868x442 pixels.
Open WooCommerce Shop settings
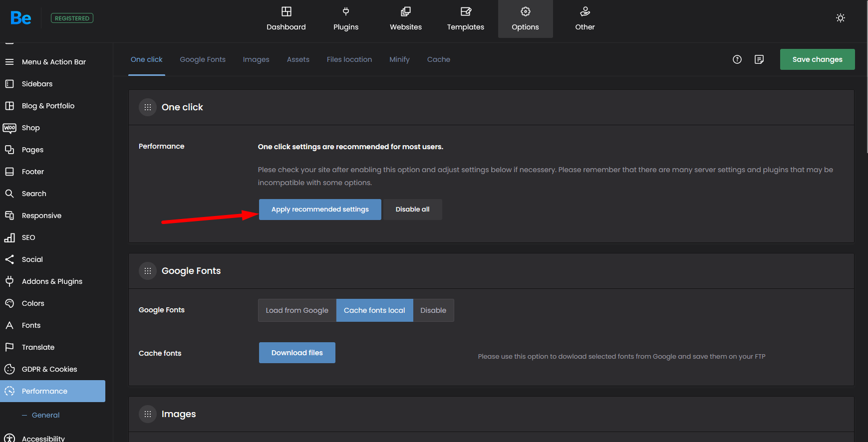[x=53, y=128]
